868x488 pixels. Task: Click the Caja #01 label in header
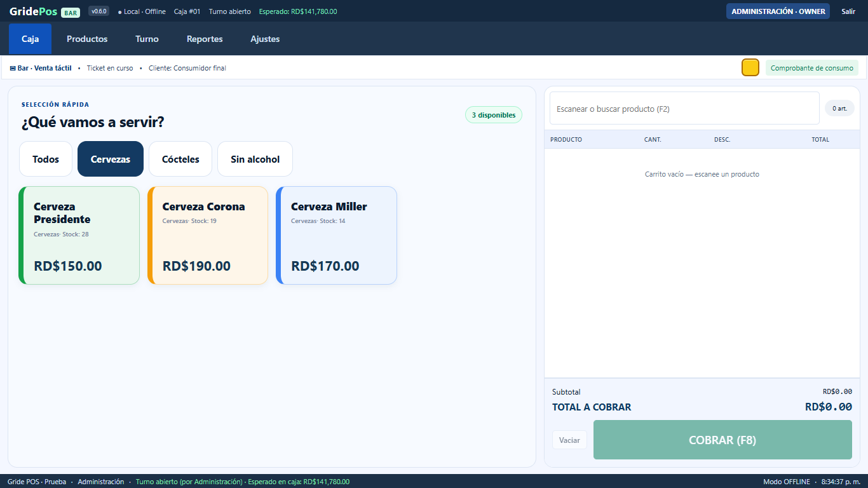tap(187, 11)
